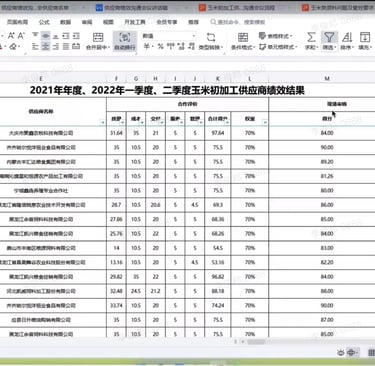The height and width of the screenshot is (366, 375).
Task: Apply the thousands separator format
Action: 171,46
